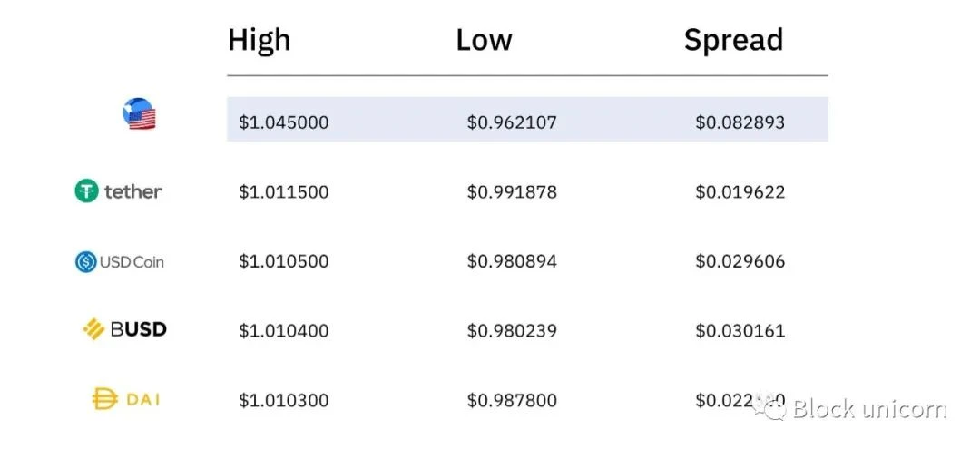The width and height of the screenshot is (980, 449).
Task: Click the blue USD Coin logo icon
Action: pos(85,261)
